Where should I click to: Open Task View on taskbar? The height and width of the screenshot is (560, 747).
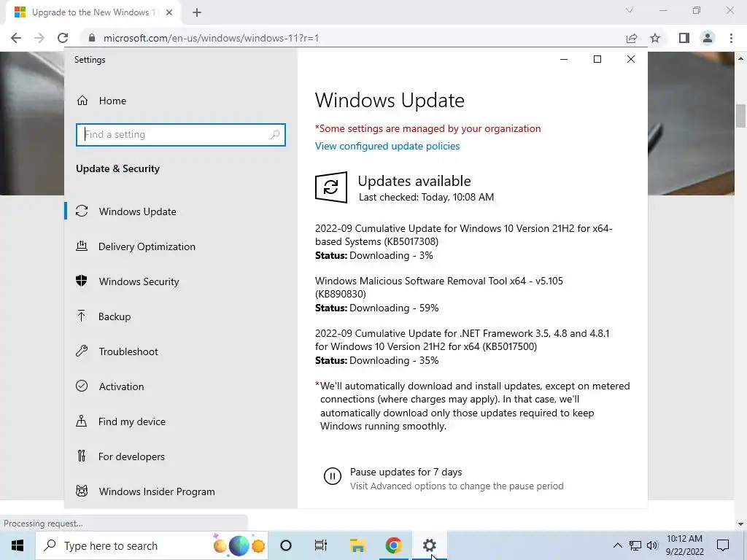321,545
